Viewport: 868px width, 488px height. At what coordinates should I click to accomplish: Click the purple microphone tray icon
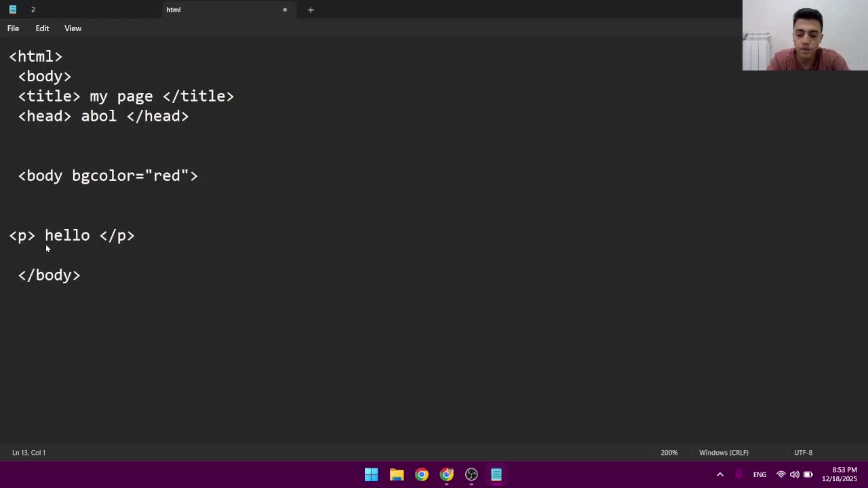(738, 474)
